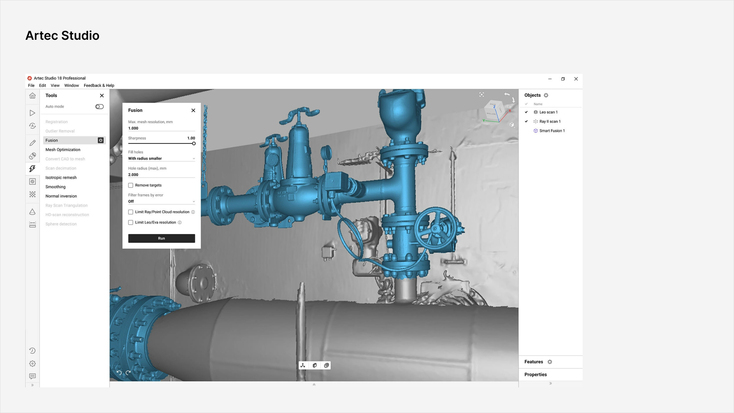Open the Feedback & Help menu
Image resolution: width=734 pixels, height=413 pixels.
click(99, 86)
